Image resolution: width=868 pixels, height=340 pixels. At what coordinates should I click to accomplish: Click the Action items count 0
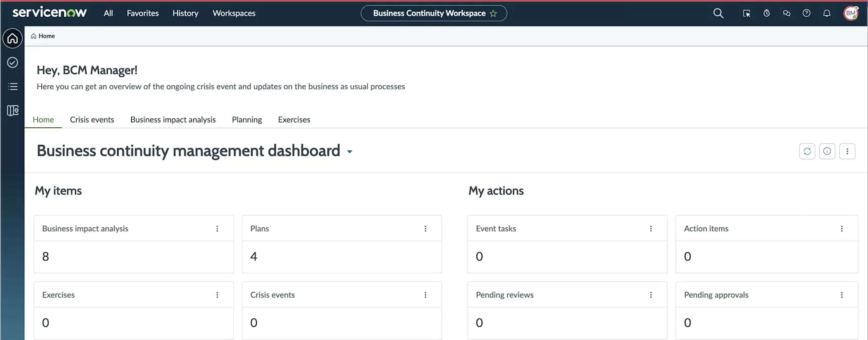point(687,256)
